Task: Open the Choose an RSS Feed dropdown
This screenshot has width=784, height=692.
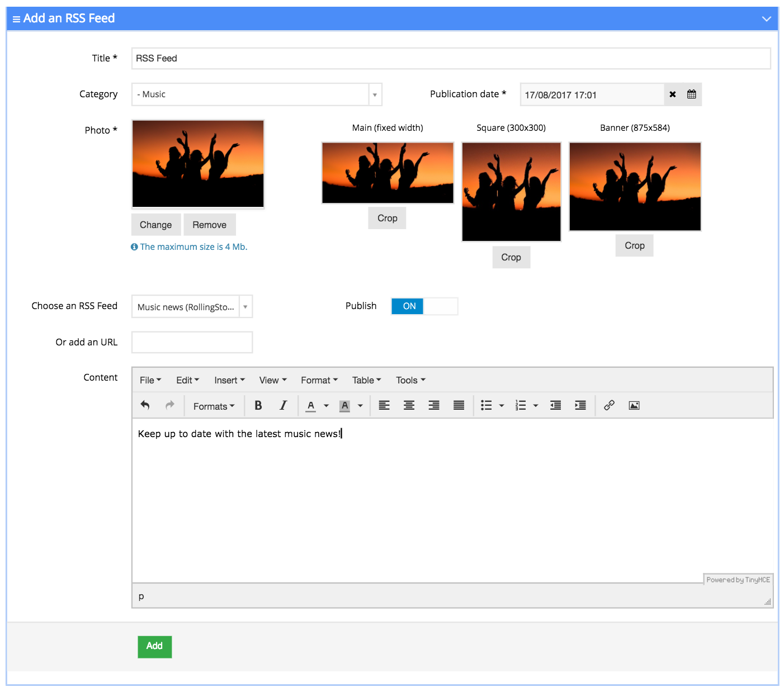Action: [192, 307]
